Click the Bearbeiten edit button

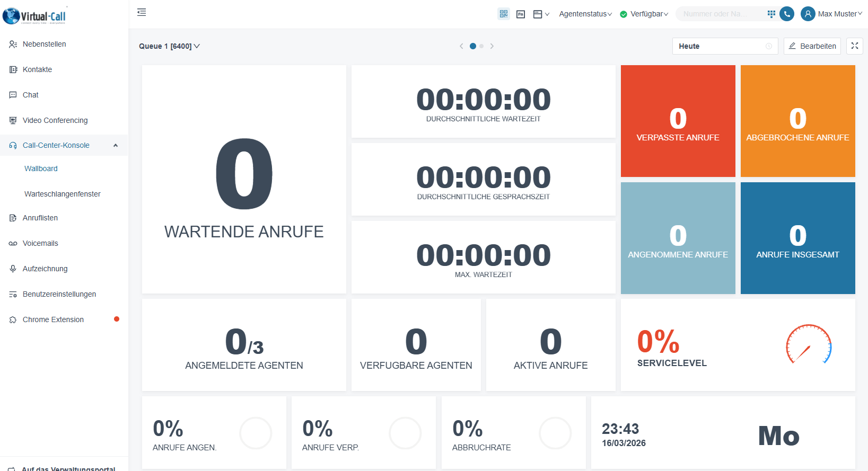click(812, 46)
